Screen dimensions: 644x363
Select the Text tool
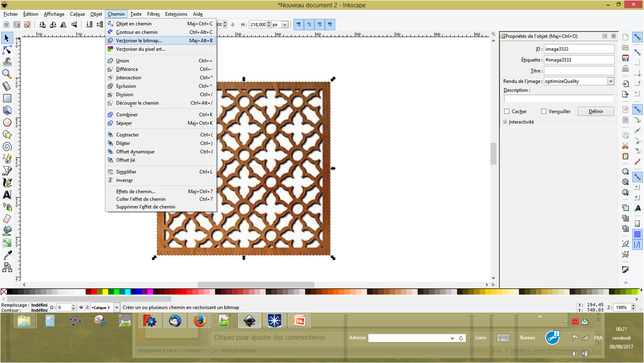(7, 195)
